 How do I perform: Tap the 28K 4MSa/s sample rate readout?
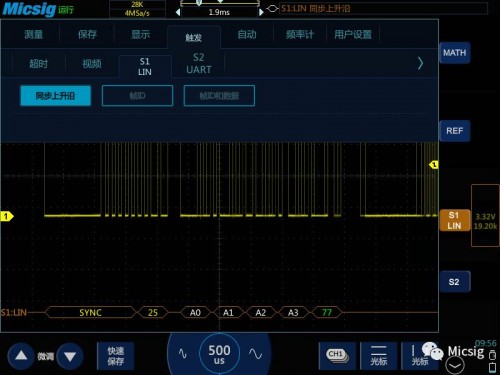pyautogui.click(x=137, y=9)
